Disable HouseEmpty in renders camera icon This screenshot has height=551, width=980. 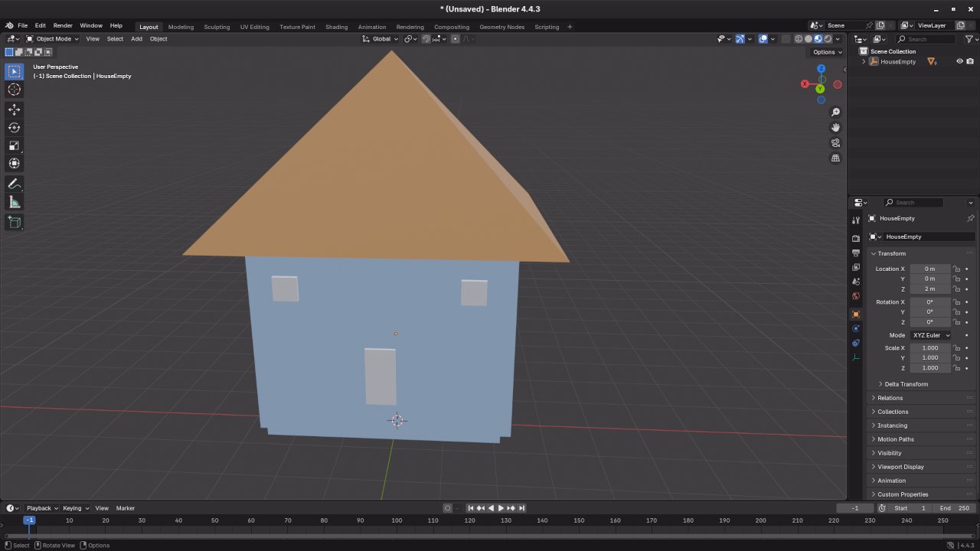[970, 61]
